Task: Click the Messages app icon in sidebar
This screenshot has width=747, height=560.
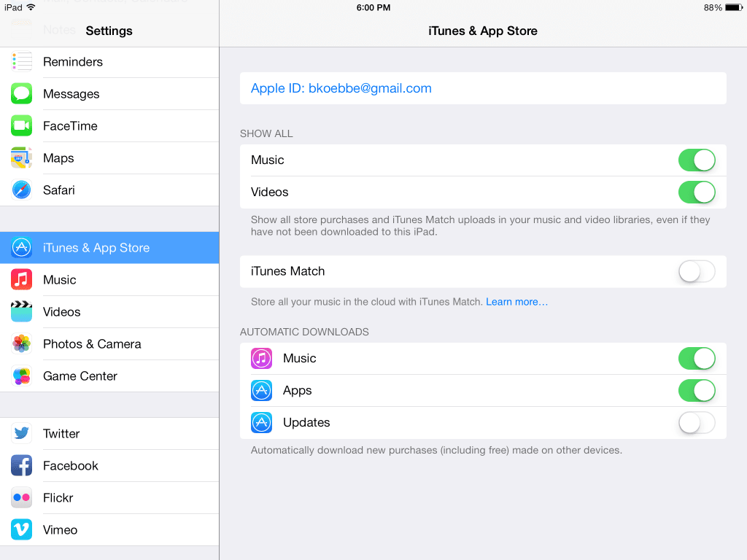Action: (21, 93)
